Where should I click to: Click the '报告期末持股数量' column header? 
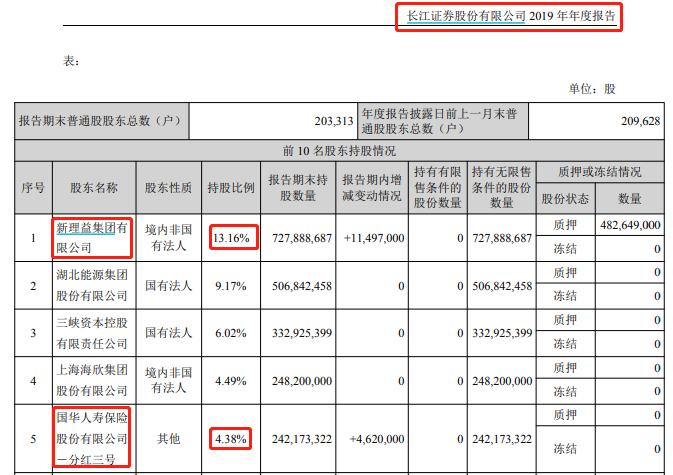click(298, 188)
